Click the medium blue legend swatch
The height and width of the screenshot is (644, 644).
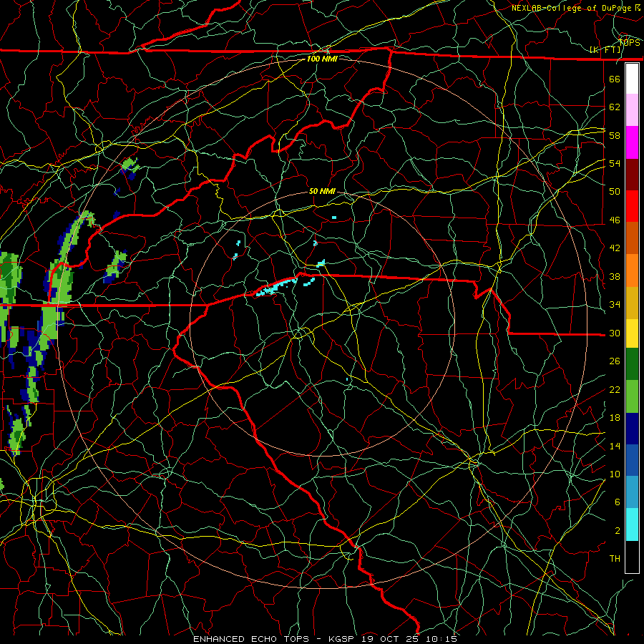(632, 460)
